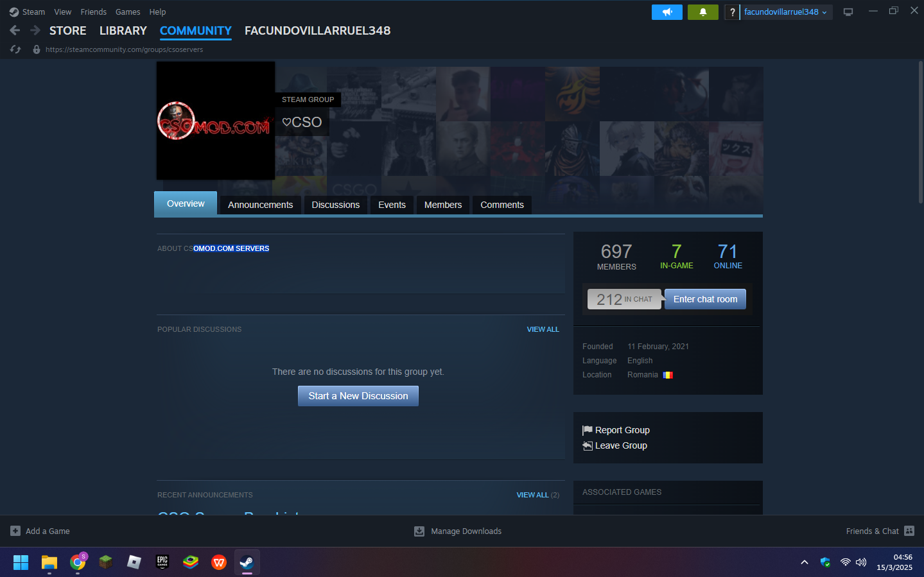Click the back navigation arrow

tap(15, 30)
